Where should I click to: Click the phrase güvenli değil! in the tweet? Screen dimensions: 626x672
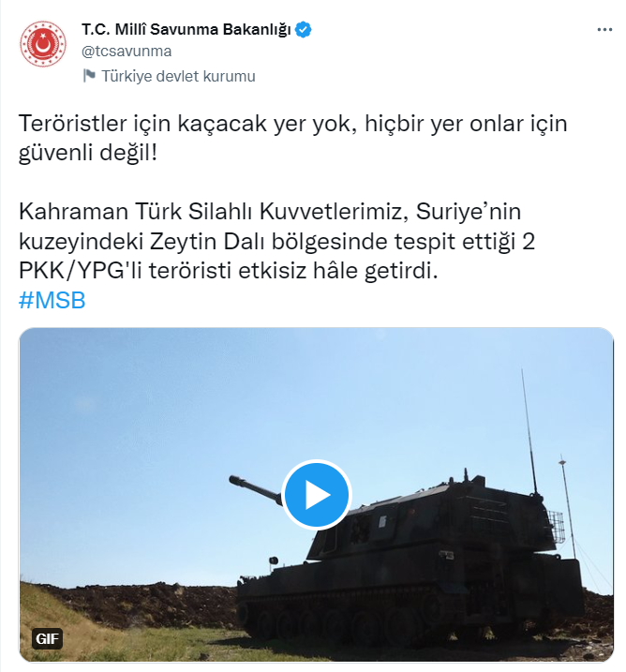pyautogui.click(x=88, y=153)
